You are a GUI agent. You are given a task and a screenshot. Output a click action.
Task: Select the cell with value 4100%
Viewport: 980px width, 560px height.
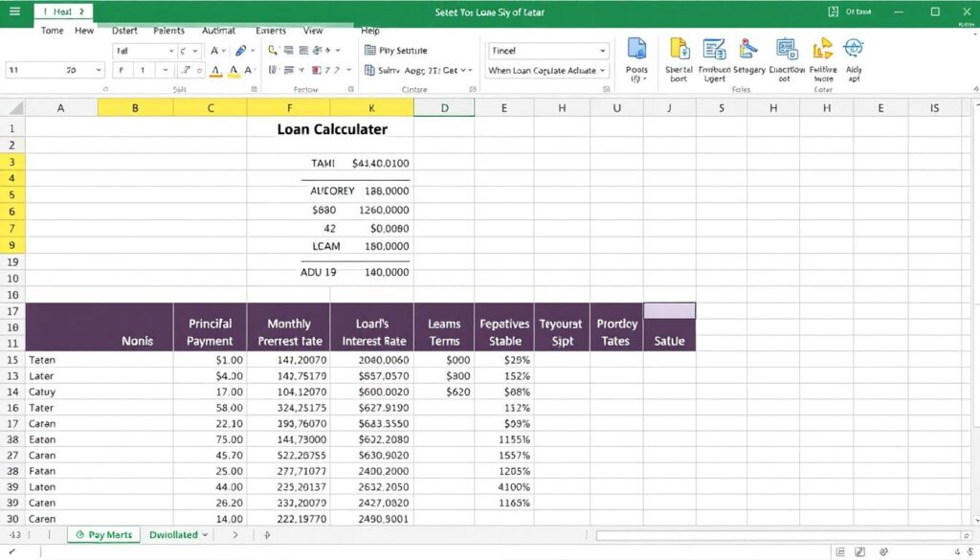tap(504, 487)
